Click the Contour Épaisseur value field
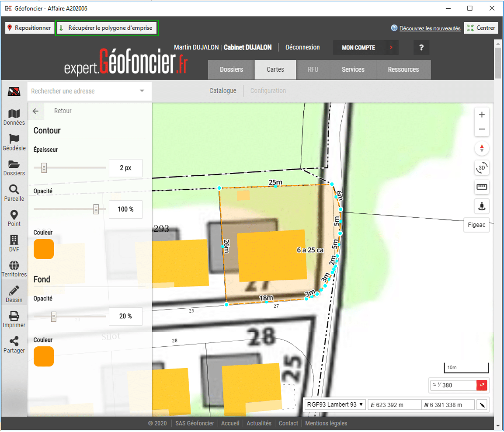 coord(125,168)
